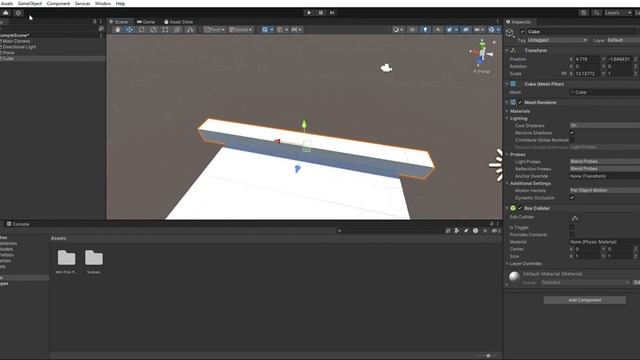Image resolution: width=640 pixels, height=360 pixels.
Task: Click the scale constrained-proportions link icon
Action: (564, 73)
